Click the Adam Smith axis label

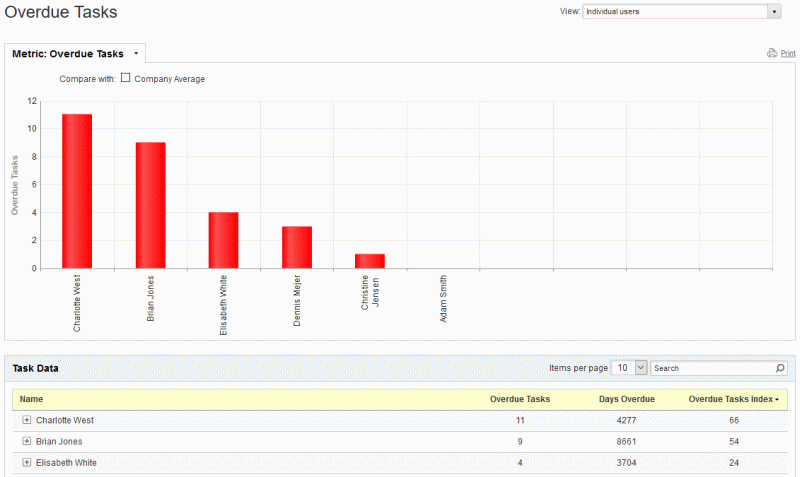(x=443, y=298)
